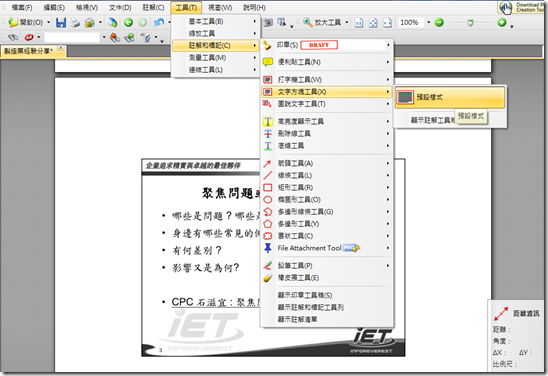Click the 開啟(O) open button
This screenshot has width=548, height=376.
pos(26,23)
